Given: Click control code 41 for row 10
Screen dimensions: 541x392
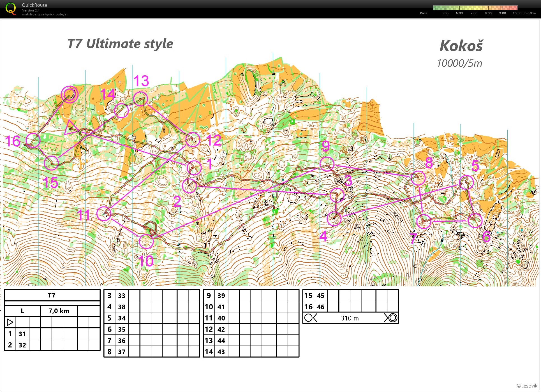Looking at the screenshot, I should click(x=221, y=307).
